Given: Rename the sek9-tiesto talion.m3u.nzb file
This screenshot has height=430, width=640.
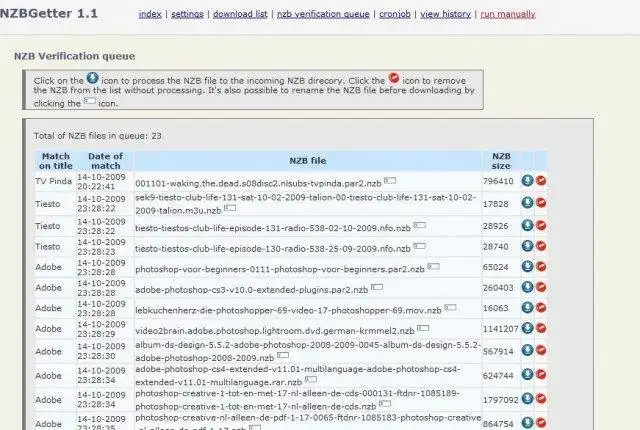Looking at the screenshot, I should [230, 208].
